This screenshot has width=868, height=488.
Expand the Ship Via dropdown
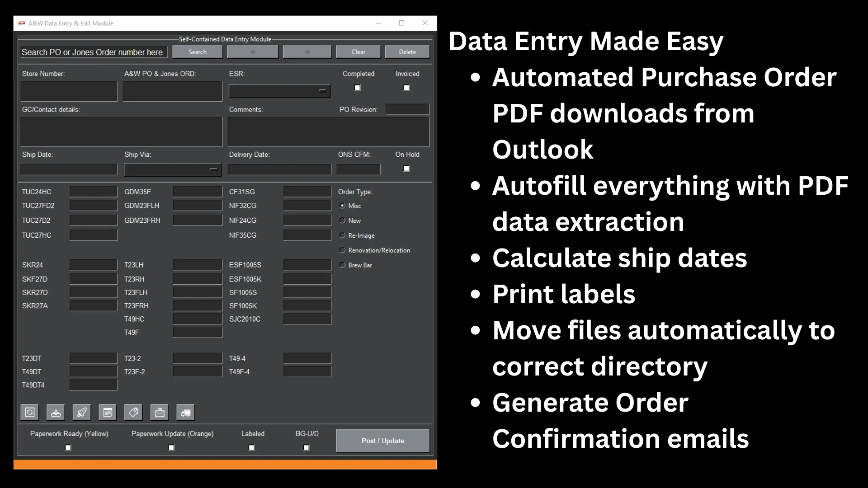(213, 169)
